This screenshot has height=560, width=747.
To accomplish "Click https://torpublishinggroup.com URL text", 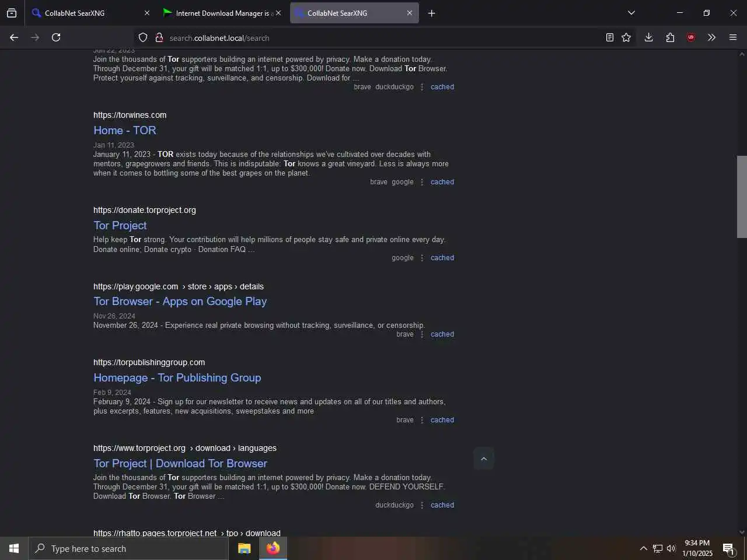I will (149, 362).
